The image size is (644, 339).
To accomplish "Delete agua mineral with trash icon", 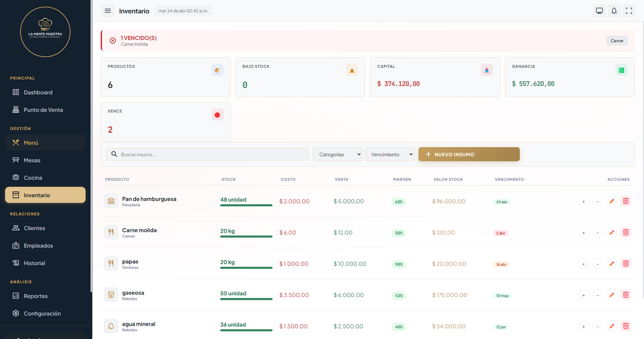I will pos(626,326).
